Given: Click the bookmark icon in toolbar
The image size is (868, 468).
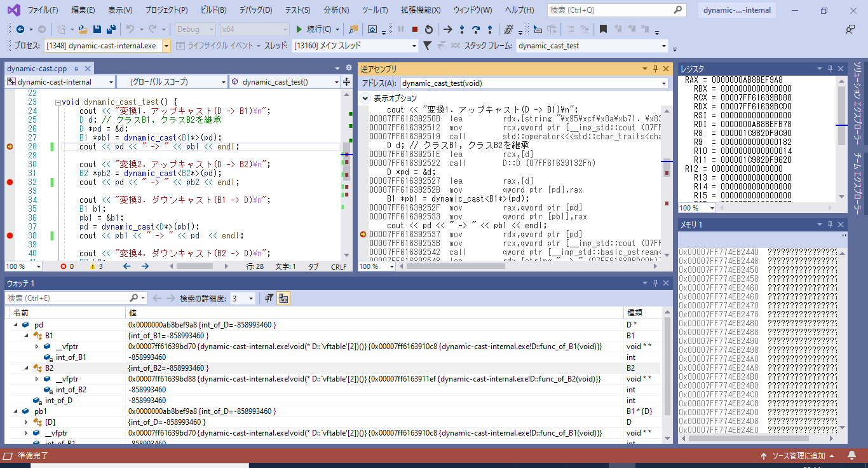Looking at the screenshot, I should [603, 29].
